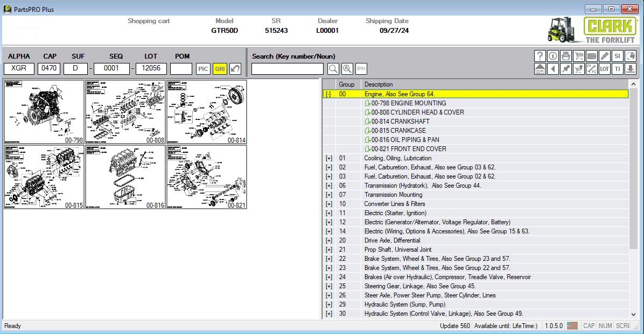Open the 00-798 engine mounting thumbnail

click(44, 112)
